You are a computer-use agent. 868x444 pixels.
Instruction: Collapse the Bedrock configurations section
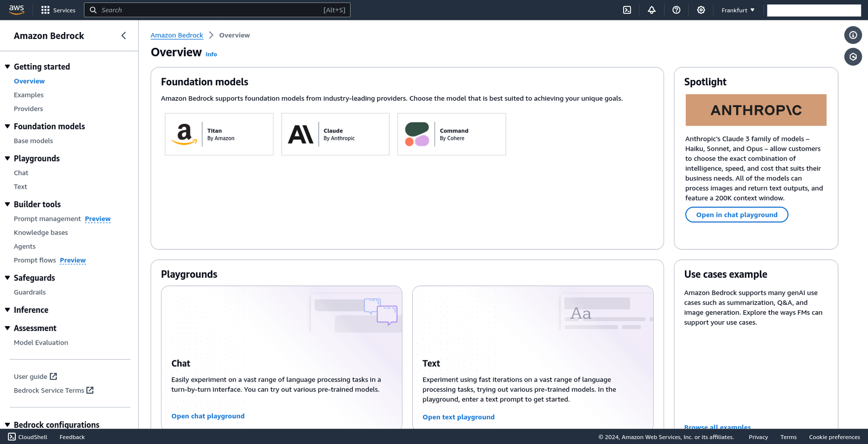point(7,425)
